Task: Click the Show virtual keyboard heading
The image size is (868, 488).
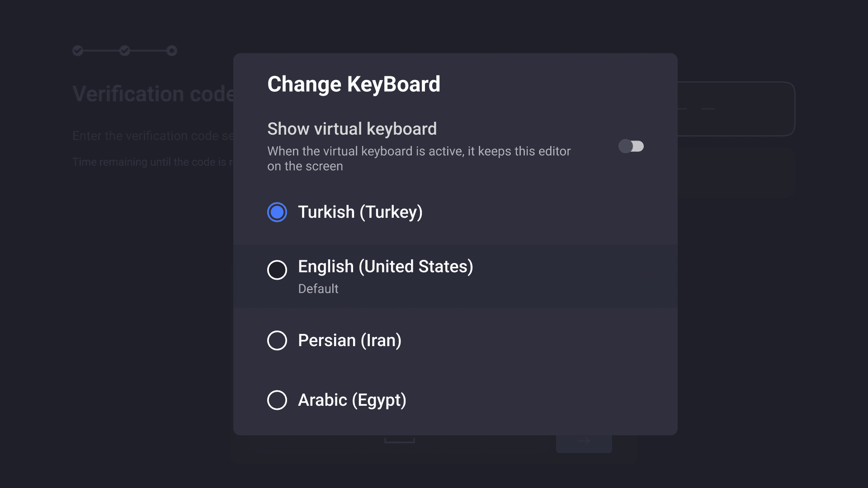Action: [352, 129]
